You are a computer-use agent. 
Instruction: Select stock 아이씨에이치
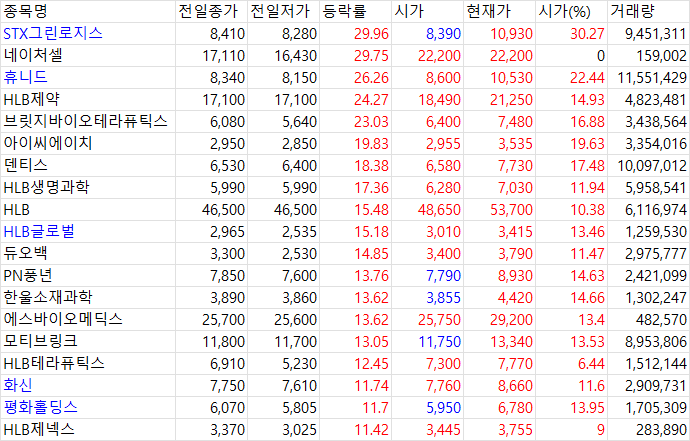click(x=48, y=143)
